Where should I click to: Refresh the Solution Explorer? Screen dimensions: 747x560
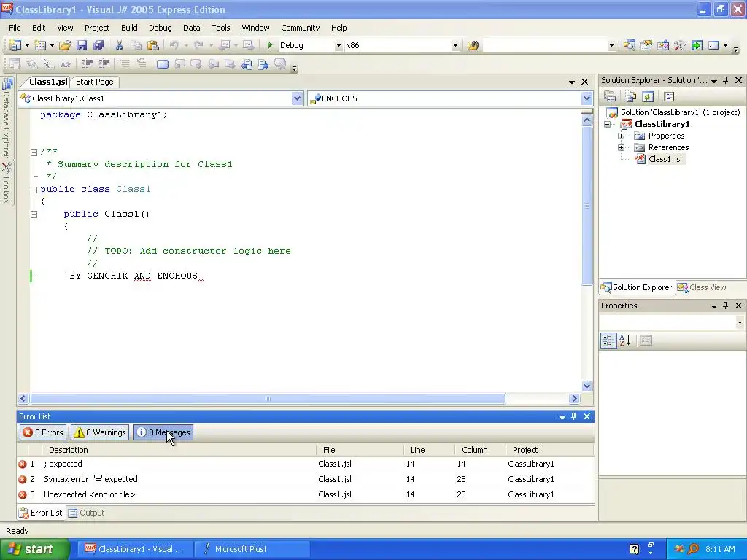pyautogui.click(x=648, y=97)
